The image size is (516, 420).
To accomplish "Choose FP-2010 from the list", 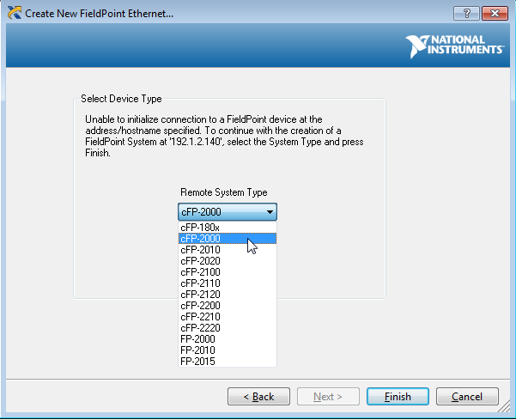I will (x=228, y=350).
